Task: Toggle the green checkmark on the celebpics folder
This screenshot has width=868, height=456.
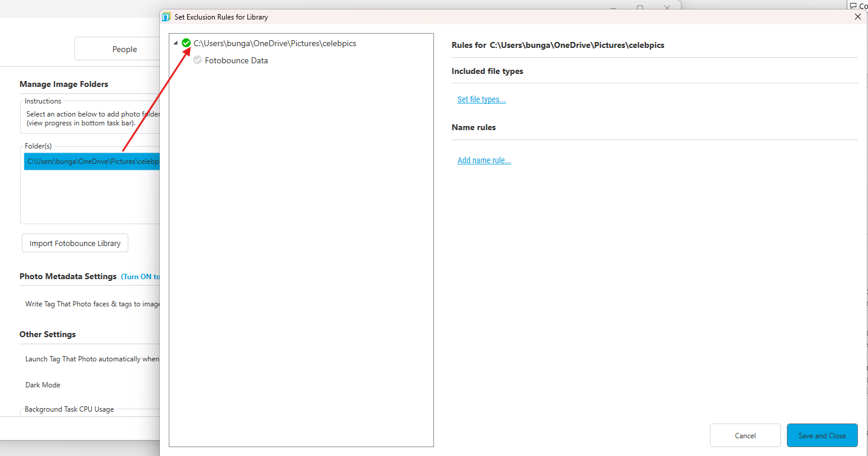Action: click(x=186, y=43)
